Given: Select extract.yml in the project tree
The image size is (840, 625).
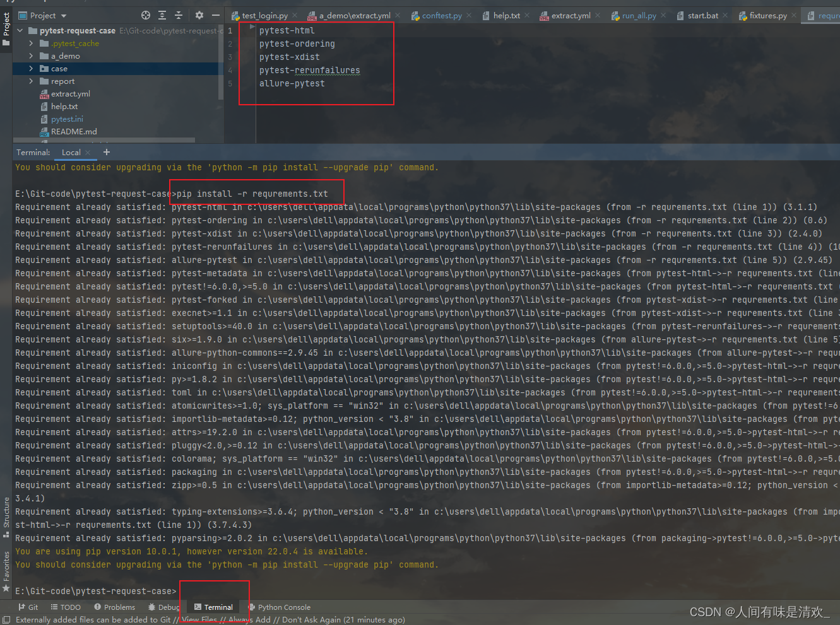Looking at the screenshot, I should [x=70, y=94].
